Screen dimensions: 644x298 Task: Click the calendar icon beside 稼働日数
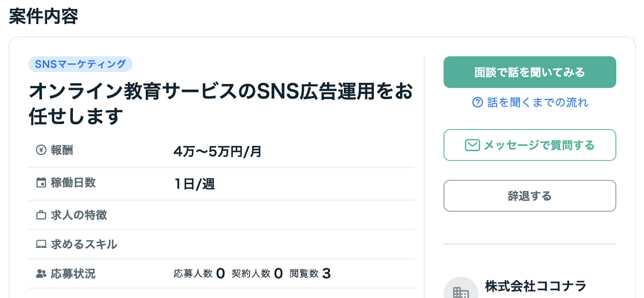41,183
